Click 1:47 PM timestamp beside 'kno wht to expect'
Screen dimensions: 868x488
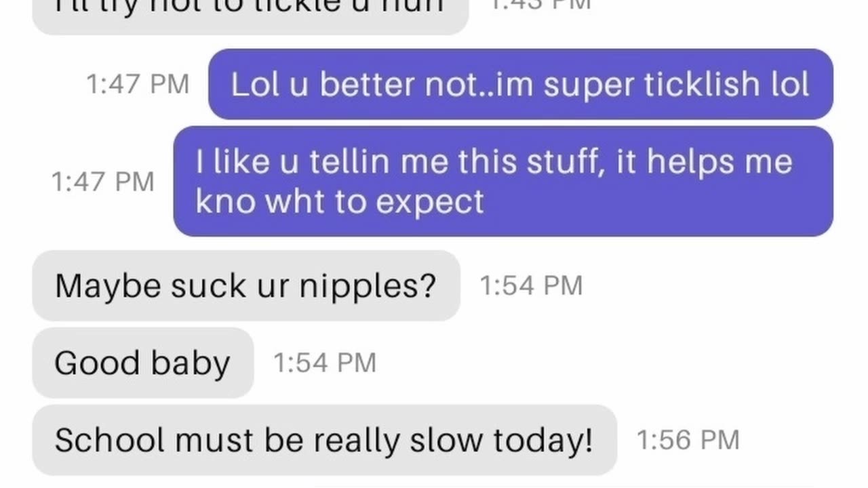103,182
